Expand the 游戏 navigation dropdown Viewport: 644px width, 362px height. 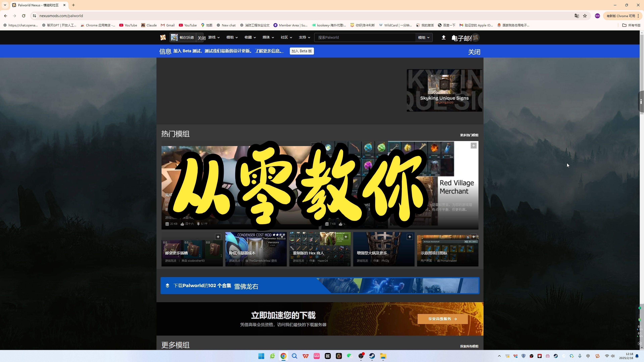pyautogui.click(x=214, y=38)
